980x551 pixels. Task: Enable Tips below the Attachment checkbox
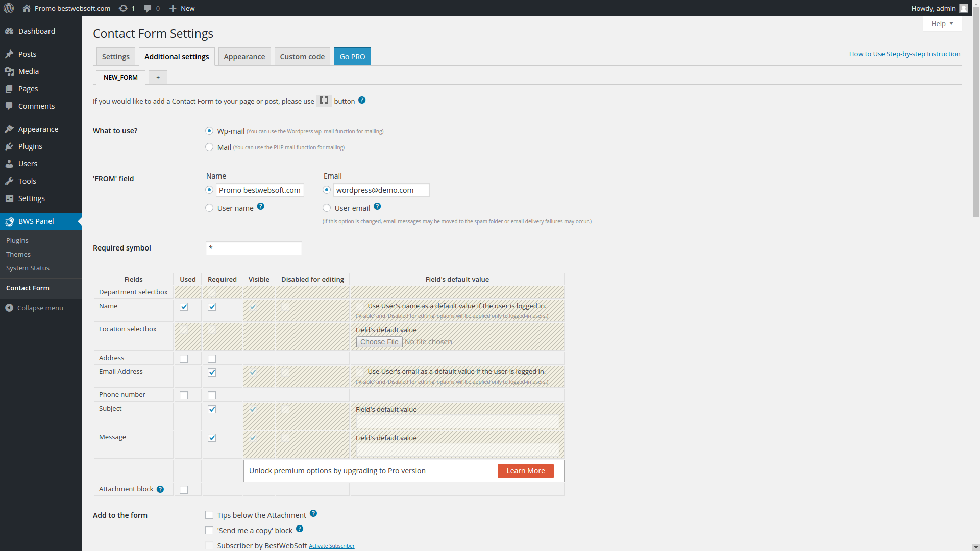pyautogui.click(x=209, y=515)
